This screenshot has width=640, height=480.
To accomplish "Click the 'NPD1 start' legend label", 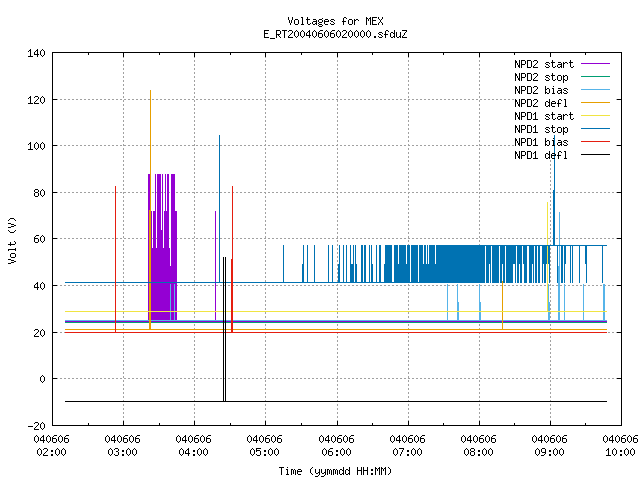I will click(x=544, y=116).
